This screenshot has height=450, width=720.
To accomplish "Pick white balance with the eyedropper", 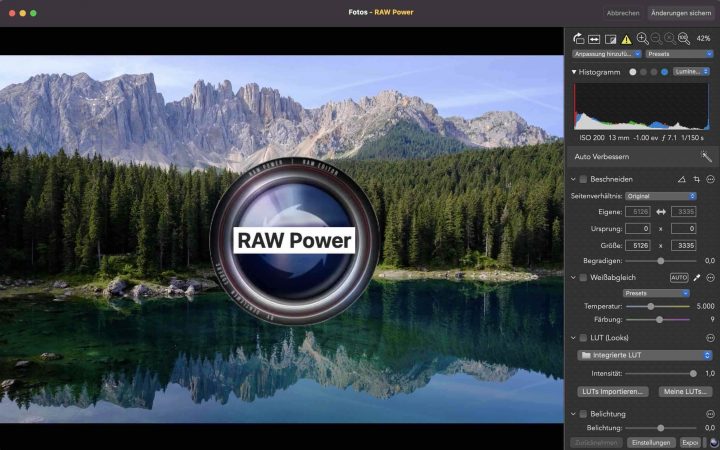I will [697, 277].
